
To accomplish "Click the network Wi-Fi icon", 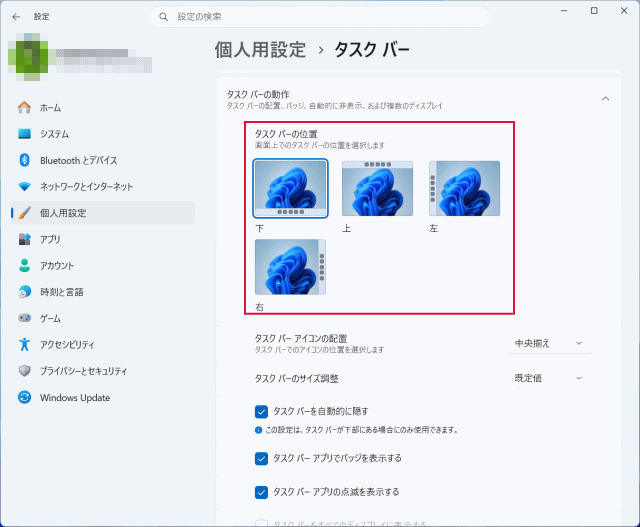I will (24, 187).
